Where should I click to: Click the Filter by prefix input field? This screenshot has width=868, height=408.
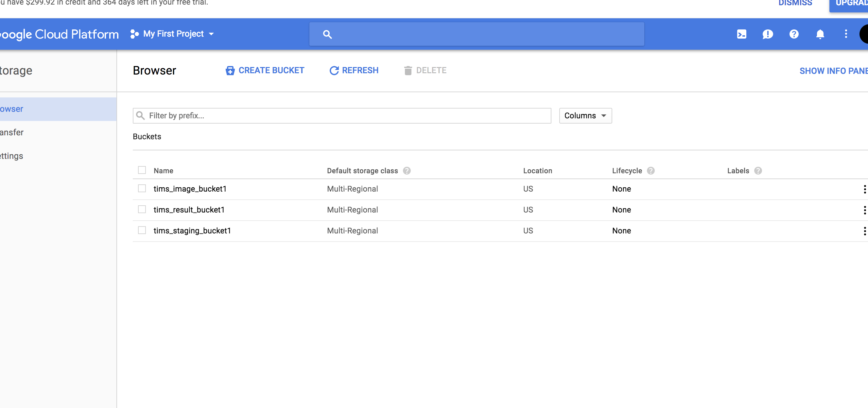[x=342, y=115]
